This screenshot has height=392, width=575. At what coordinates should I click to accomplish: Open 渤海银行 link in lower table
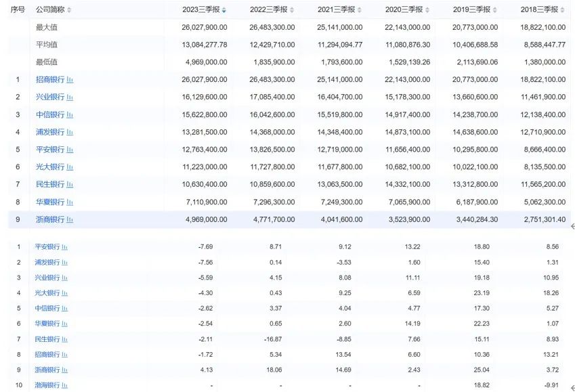click(x=47, y=385)
